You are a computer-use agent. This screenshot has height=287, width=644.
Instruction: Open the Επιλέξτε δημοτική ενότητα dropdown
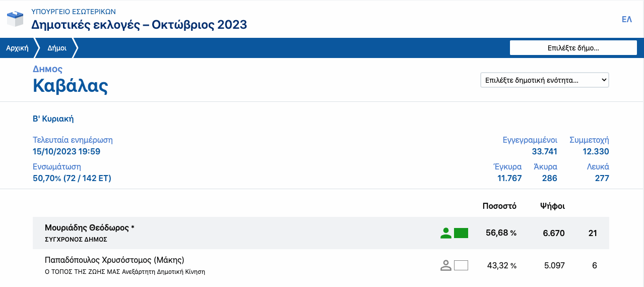coord(545,80)
